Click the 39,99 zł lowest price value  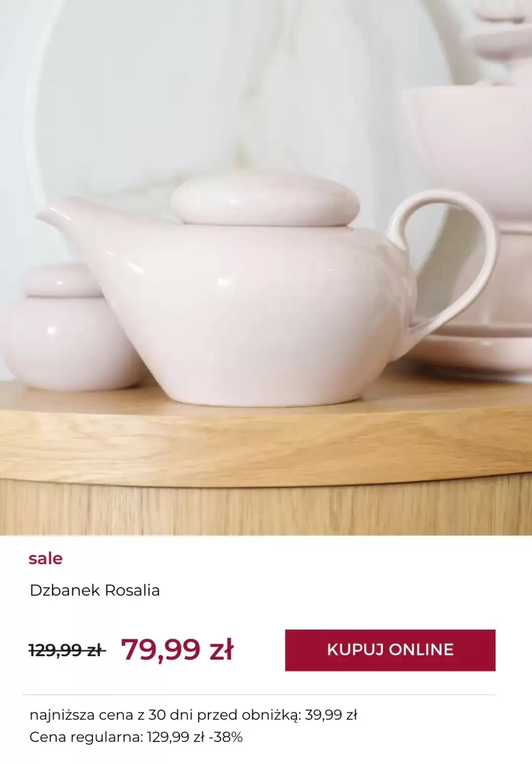click(330, 715)
